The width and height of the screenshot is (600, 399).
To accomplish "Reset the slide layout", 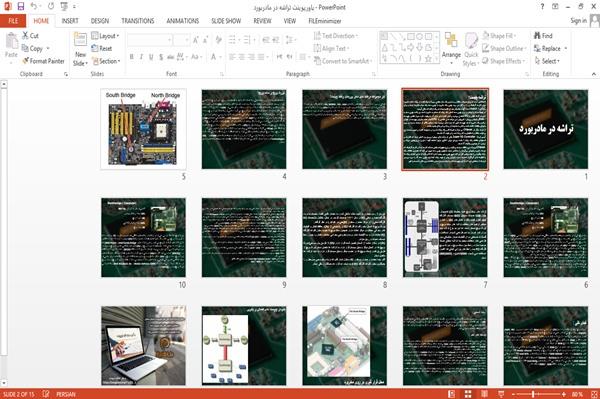I will tap(102, 48).
